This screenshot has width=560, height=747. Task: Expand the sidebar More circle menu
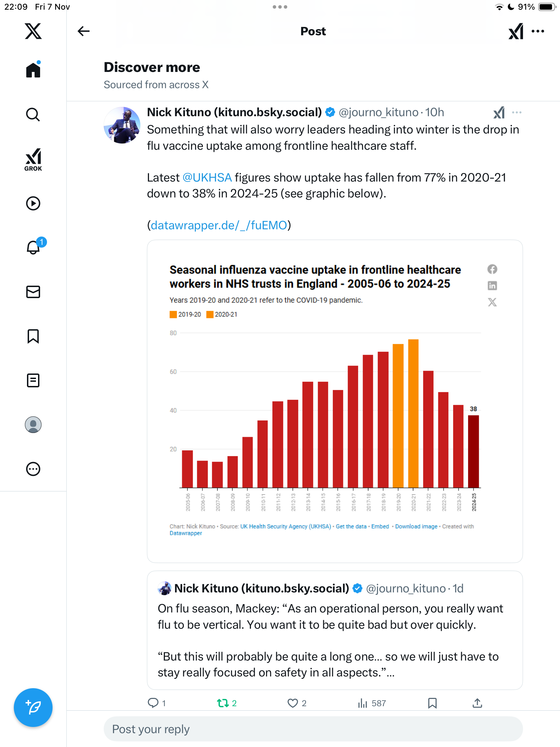coord(33,469)
